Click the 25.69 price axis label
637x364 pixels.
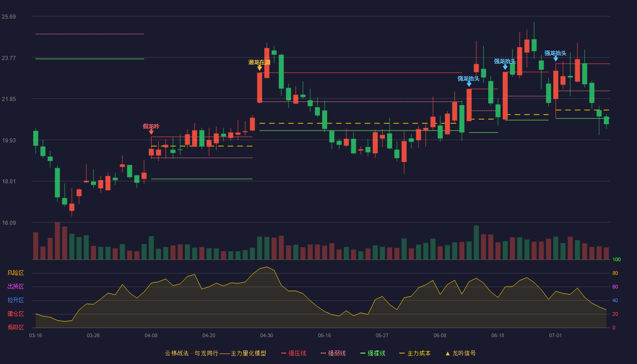tap(9, 17)
